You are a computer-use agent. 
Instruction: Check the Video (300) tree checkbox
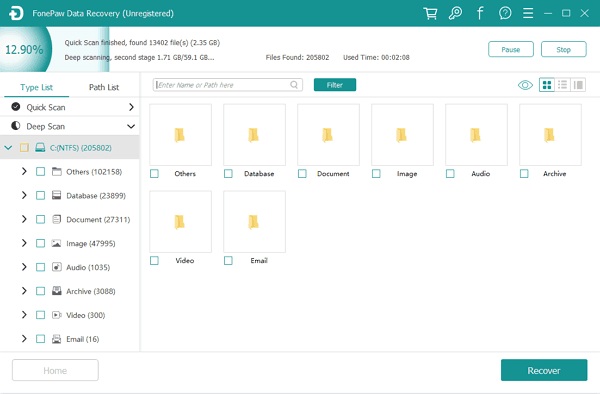point(40,315)
